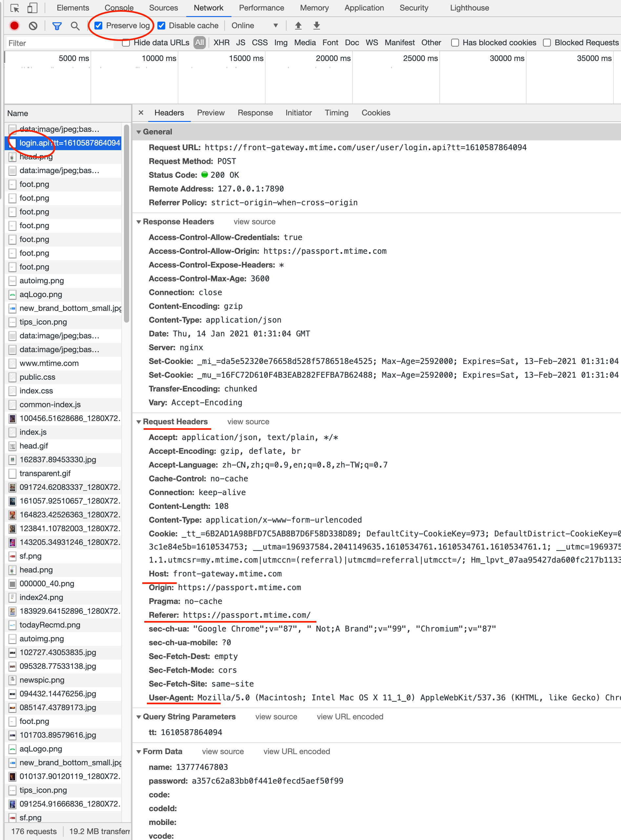Open the Elements panel tab
621x840 pixels.
coord(73,8)
